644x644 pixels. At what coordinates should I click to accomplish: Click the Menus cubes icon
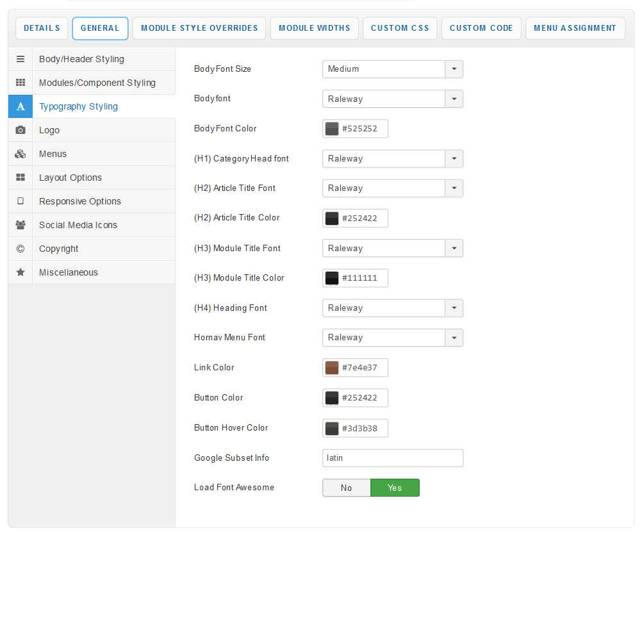[x=21, y=154]
